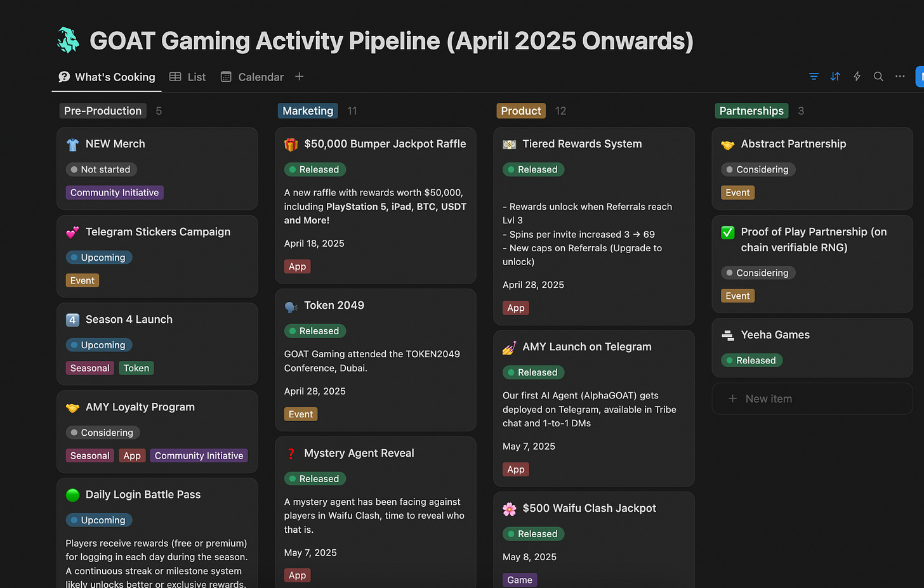
Task: Click App tag on AMY Loyalty Program
Action: (132, 455)
